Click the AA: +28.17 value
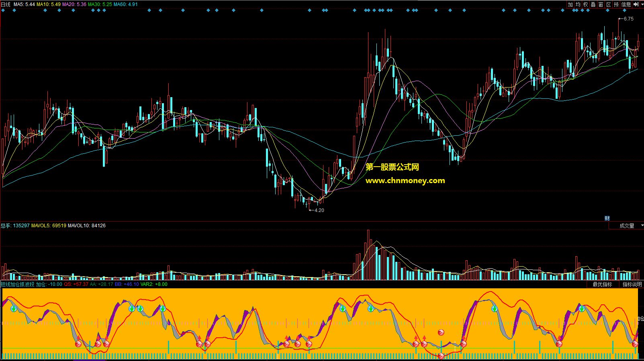 click(x=102, y=284)
